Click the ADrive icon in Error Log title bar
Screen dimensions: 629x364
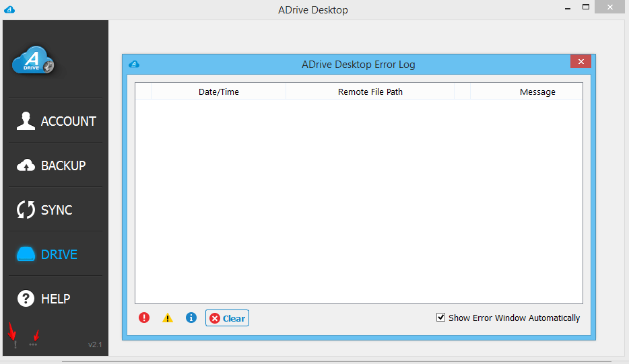[x=134, y=64]
